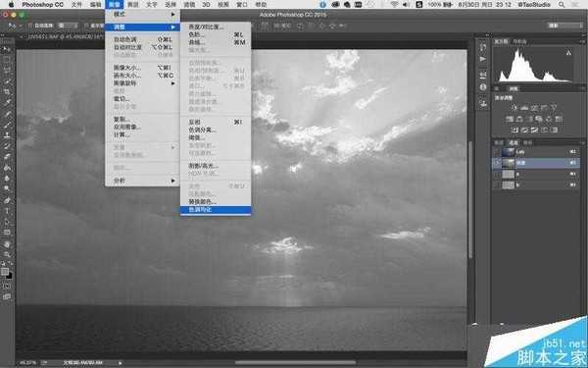The image size is (588, 368).
Task: Switch to the 路径 panel tab
Action: pos(527,142)
